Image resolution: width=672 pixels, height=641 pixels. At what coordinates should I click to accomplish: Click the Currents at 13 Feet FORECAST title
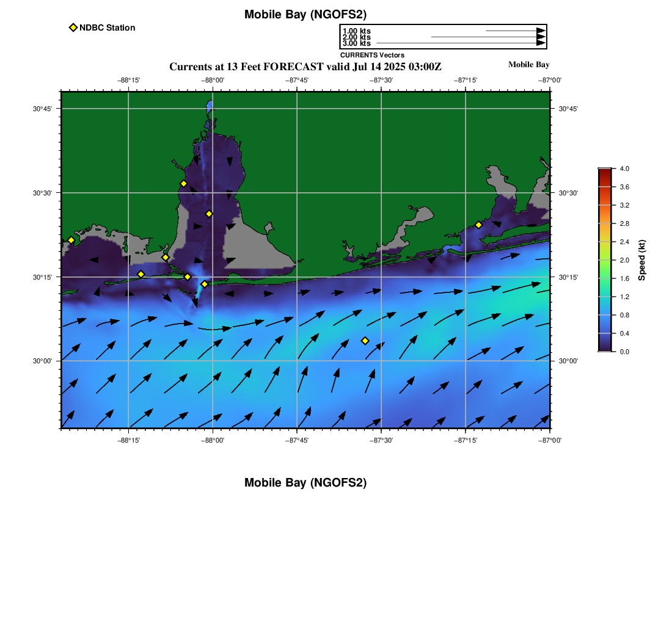pos(305,67)
